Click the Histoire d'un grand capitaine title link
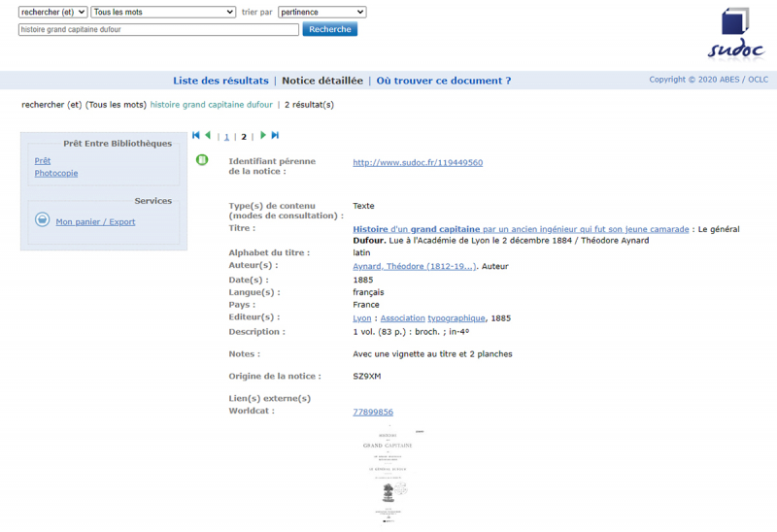This screenshot has height=532, width=777. [521, 229]
